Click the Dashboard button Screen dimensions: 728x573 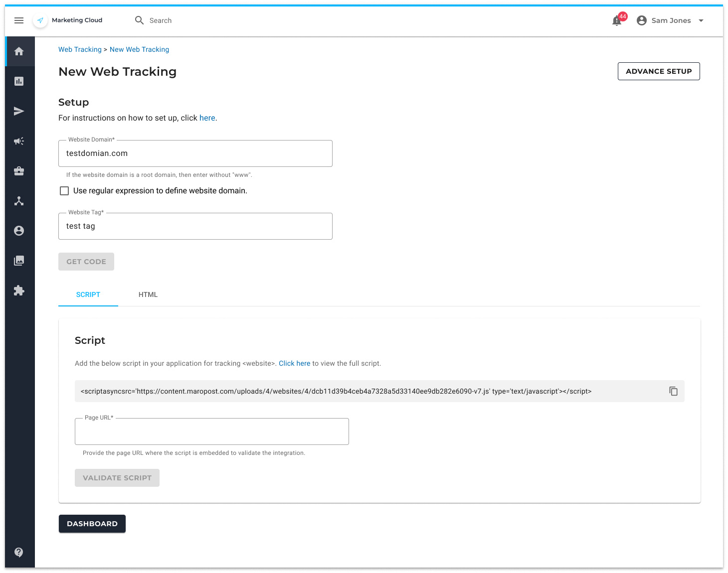[x=92, y=524]
